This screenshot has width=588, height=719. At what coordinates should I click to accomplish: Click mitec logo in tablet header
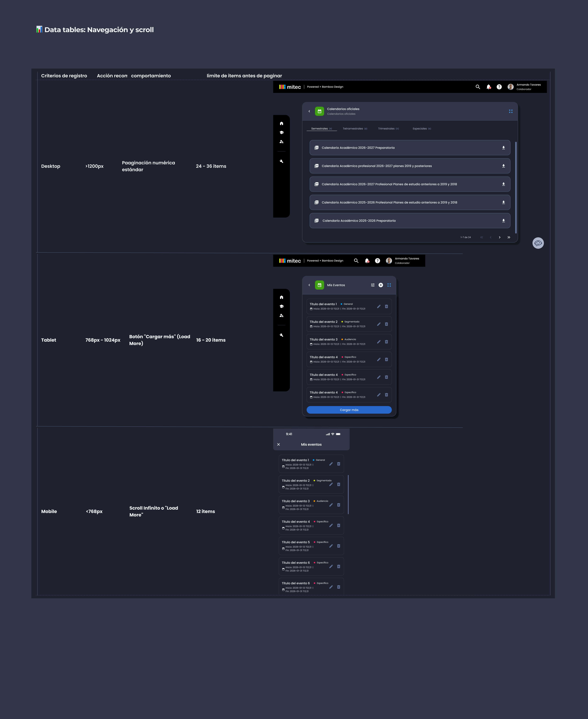[x=290, y=261]
